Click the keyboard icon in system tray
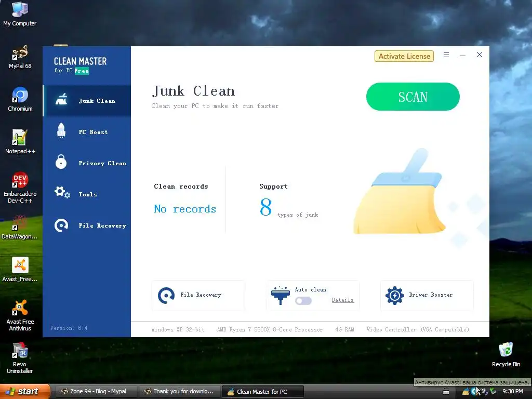Viewport: 532px width, 399px height. pos(446,392)
